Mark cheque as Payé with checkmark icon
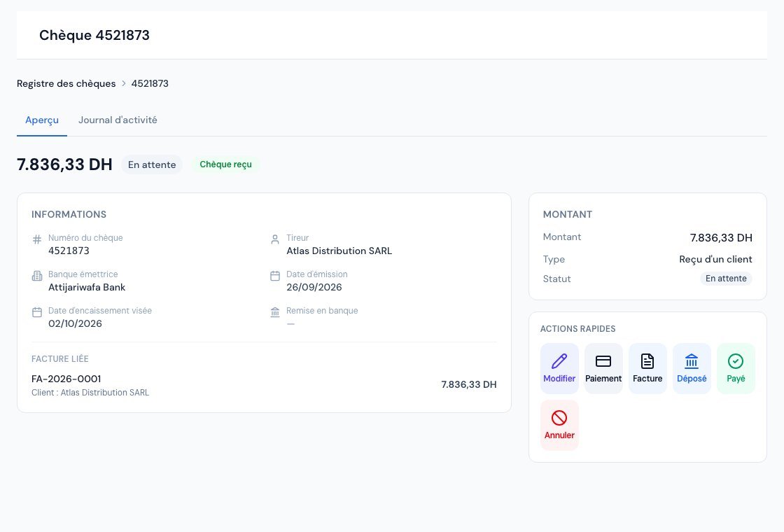 click(736, 361)
